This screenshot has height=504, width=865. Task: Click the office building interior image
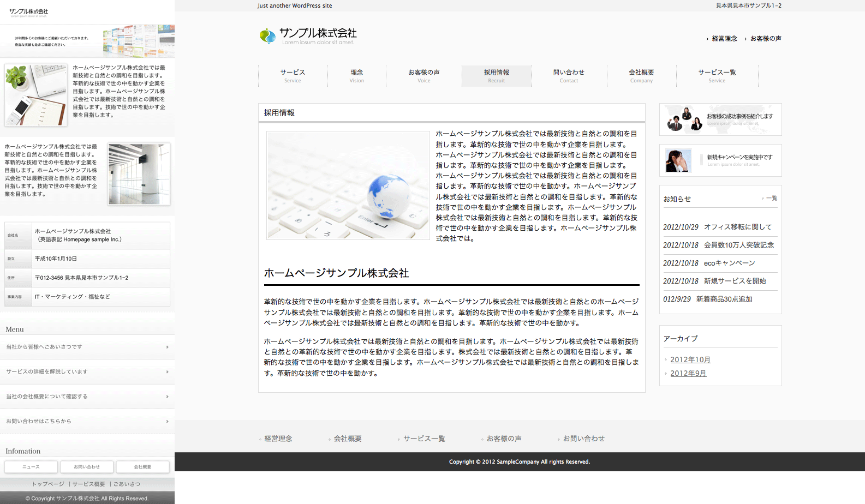(139, 174)
